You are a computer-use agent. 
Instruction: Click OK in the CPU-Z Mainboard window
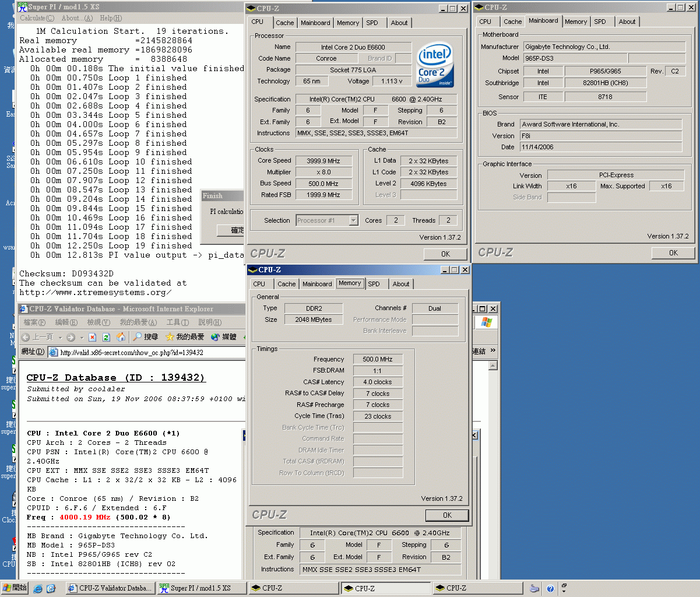(x=673, y=252)
